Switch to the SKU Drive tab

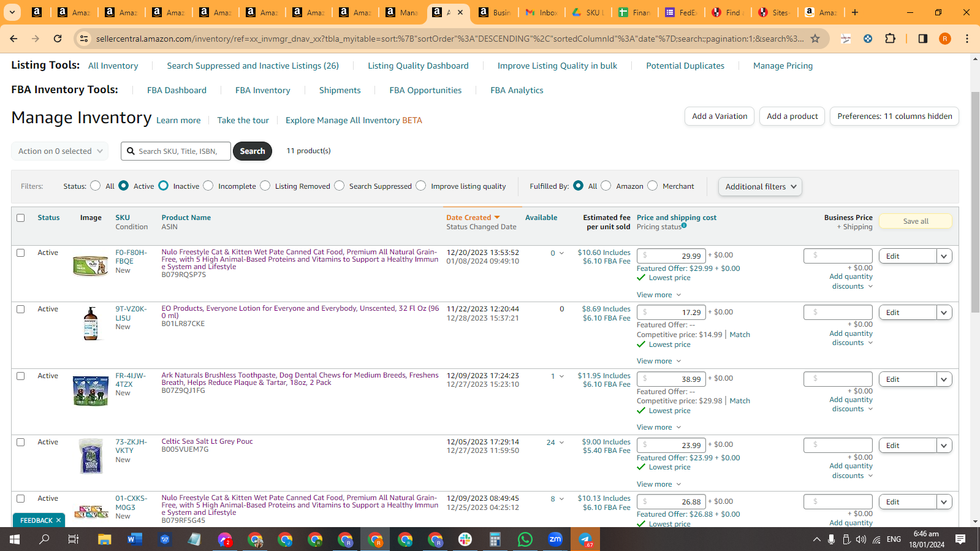click(588, 12)
